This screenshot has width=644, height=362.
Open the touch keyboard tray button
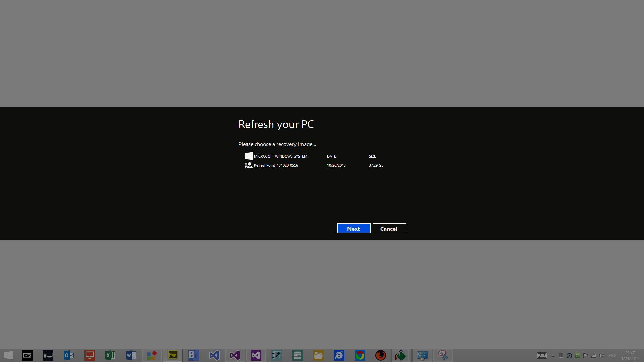(542, 356)
